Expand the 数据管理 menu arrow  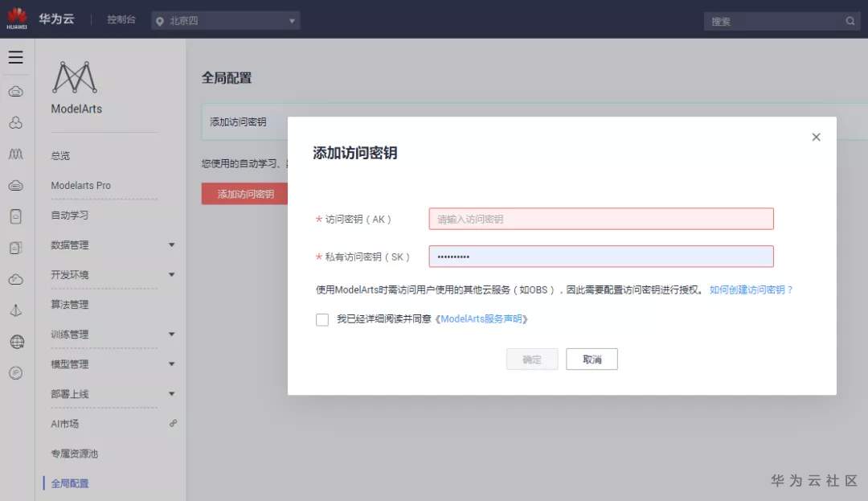[172, 244]
